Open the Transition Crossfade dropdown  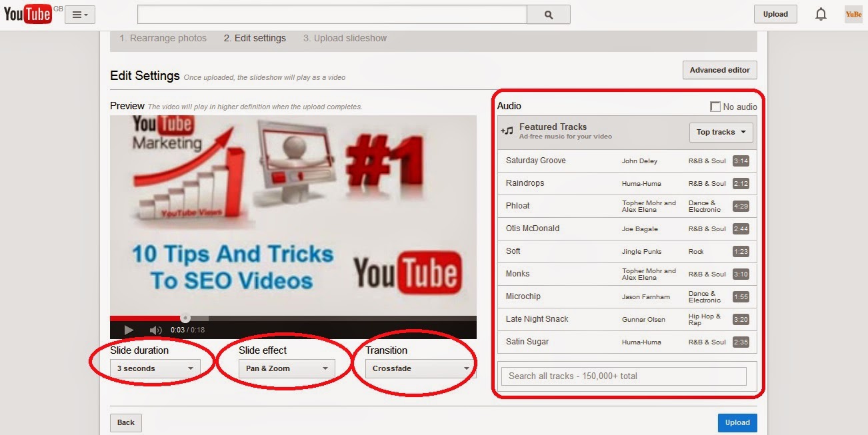[420, 368]
